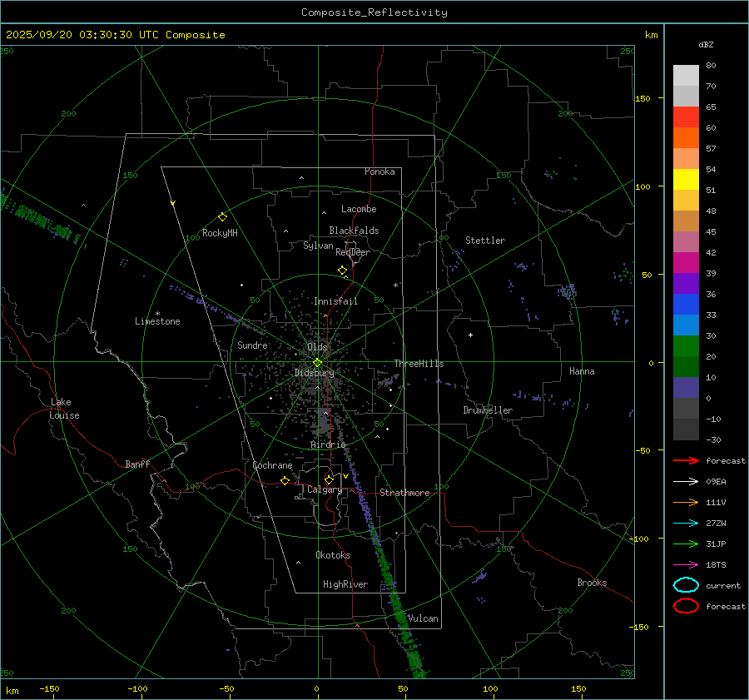Click the cyan current ellipse icon

pos(686,585)
